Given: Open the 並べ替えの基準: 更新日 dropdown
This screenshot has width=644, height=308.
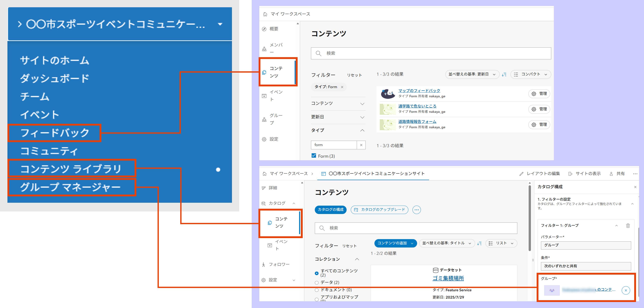Looking at the screenshot, I should [x=472, y=74].
